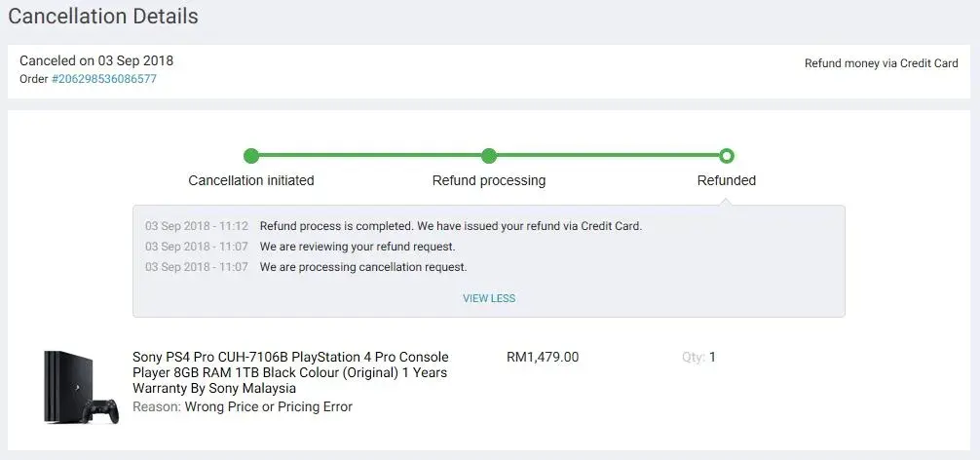Click the 'reviewing your refund request' log entry
Screen dimensions: 980x460
tap(358, 247)
